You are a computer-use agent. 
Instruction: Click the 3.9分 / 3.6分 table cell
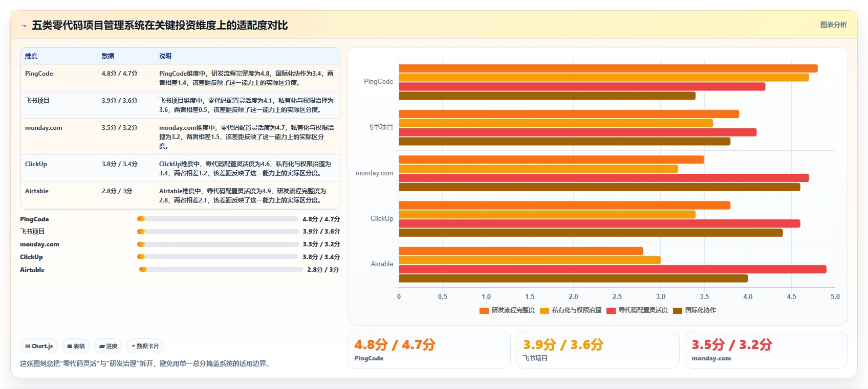coord(119,101)
